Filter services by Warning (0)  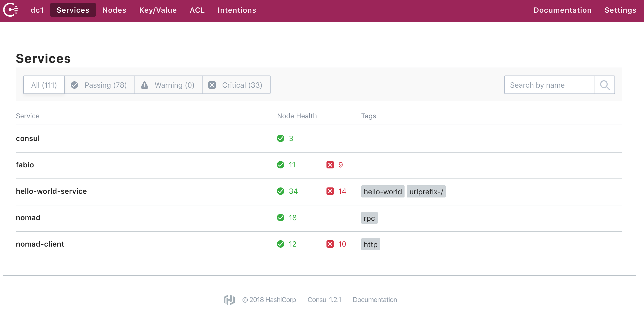click(x=168, y=85)
